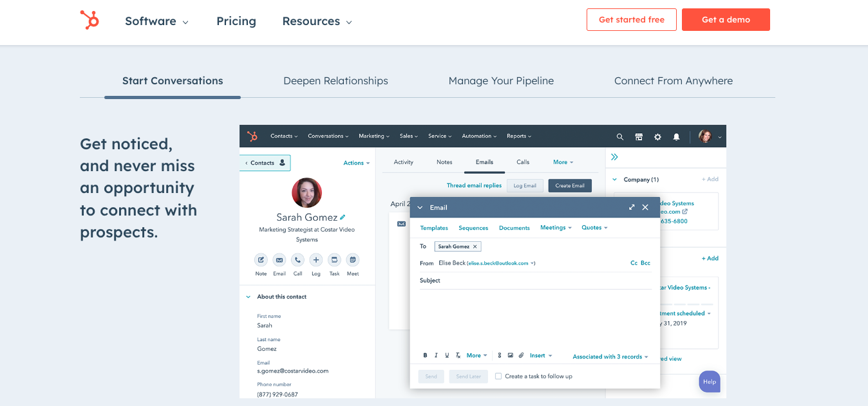Click the Call phone icon
The width and height of the screenshot is (868, 406).
(x=297, y=260)
